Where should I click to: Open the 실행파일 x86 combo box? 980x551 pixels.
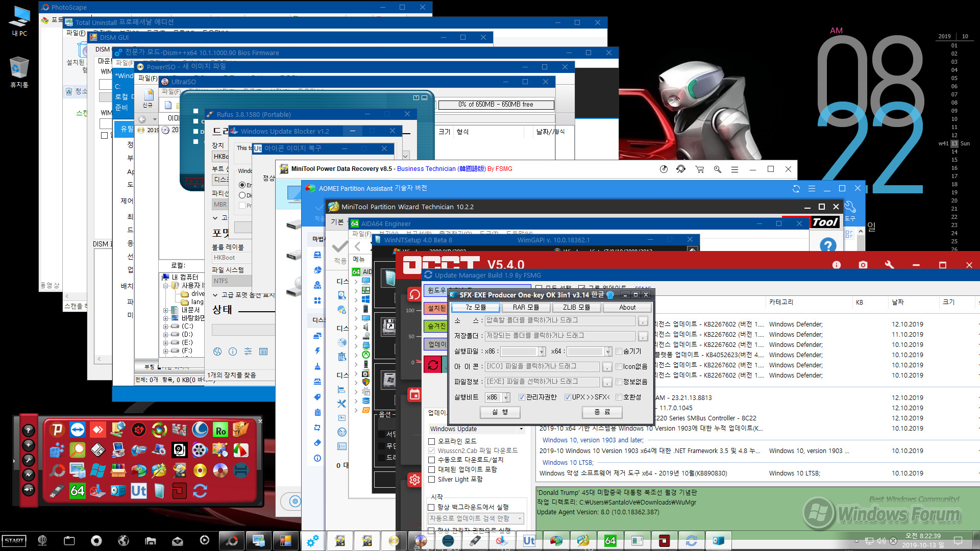(x=523, y=352)
